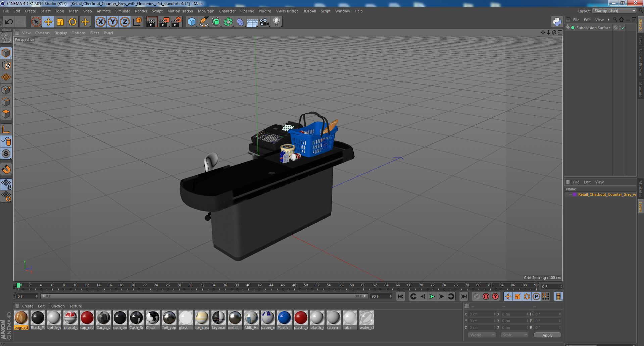644x346 pixels.
Task: Switch to Points mode
Action: (6, 90)
